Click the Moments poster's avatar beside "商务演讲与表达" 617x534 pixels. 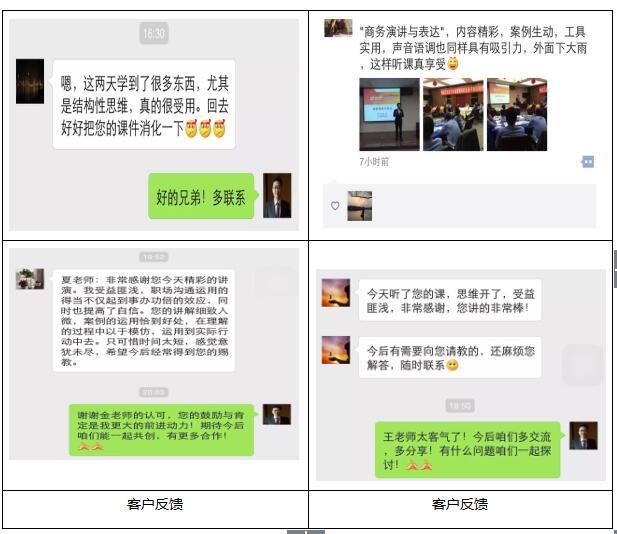(x=338, y=28)
